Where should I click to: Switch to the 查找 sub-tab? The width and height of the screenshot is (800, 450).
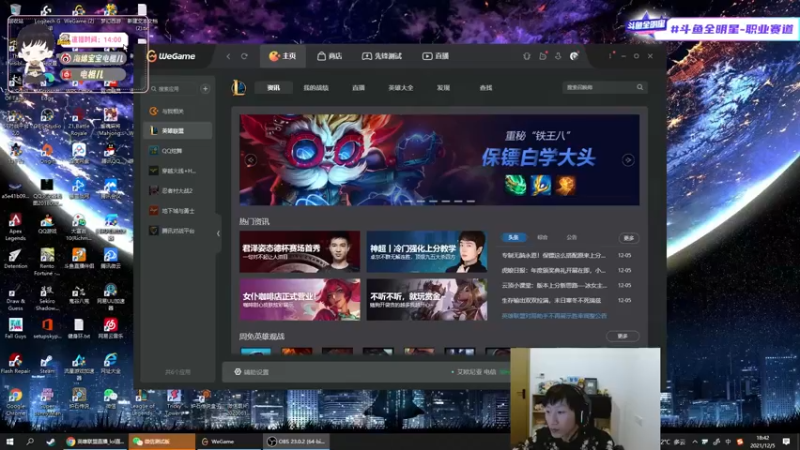pyautogui.click(x=486, y=88)
